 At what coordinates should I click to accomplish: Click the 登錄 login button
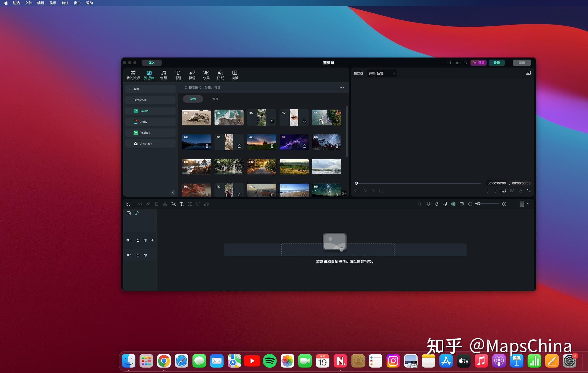click(496, 63)
